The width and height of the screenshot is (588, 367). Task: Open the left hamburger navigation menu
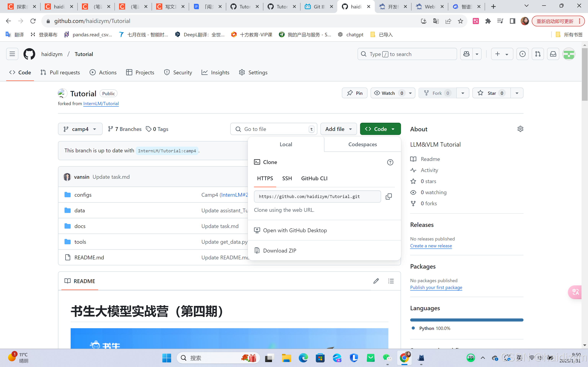click(x=12, y=54)
